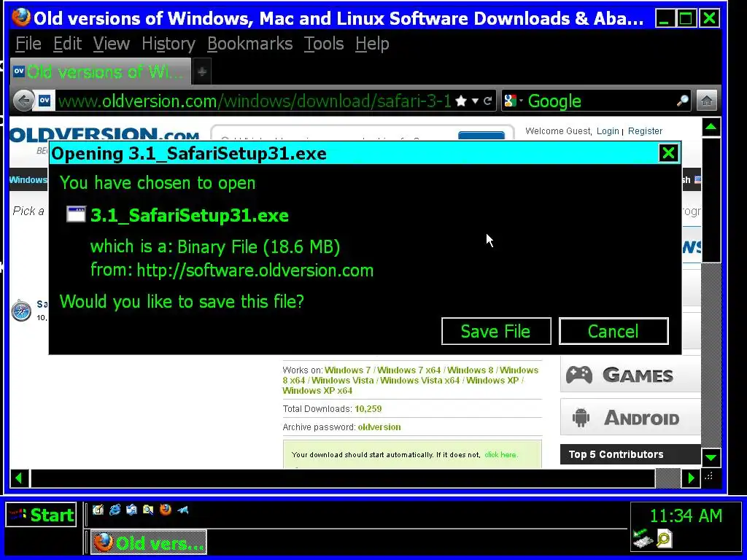This screenshot has height=560, width=747.
Task: Click the Firefox icon in title bar
Action: coord(20,17)
